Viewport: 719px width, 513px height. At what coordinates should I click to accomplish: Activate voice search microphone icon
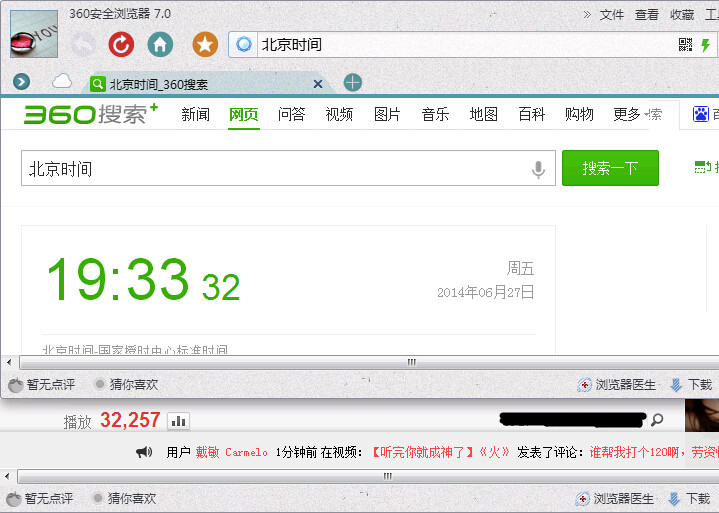pyautogui.click(x=538, y=169)
